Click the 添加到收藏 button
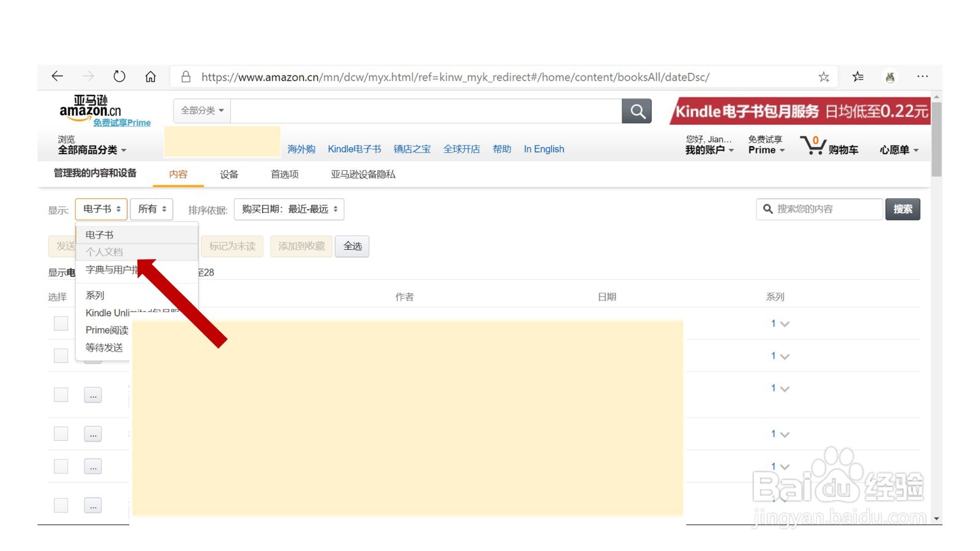The height and width of the screenshot is (551, 980). click(301, 246)
